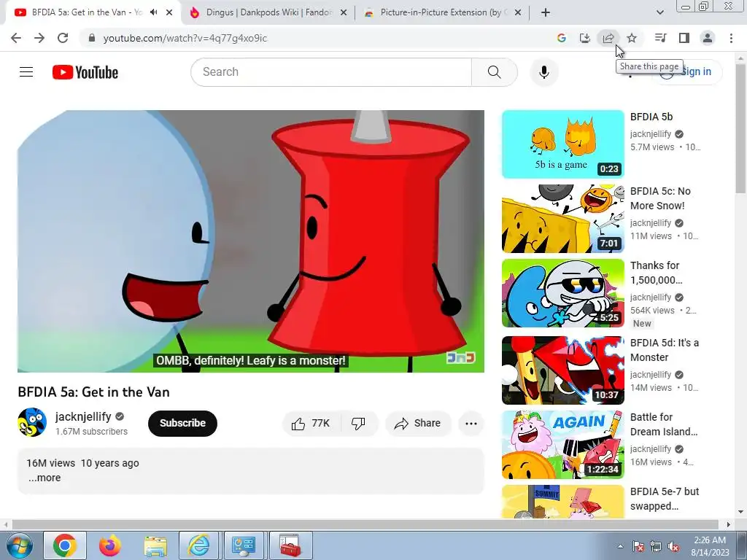The height and width of the screenshot is (560, 747).
Task: Dislike the video with thumbs down
Action: 359,424
